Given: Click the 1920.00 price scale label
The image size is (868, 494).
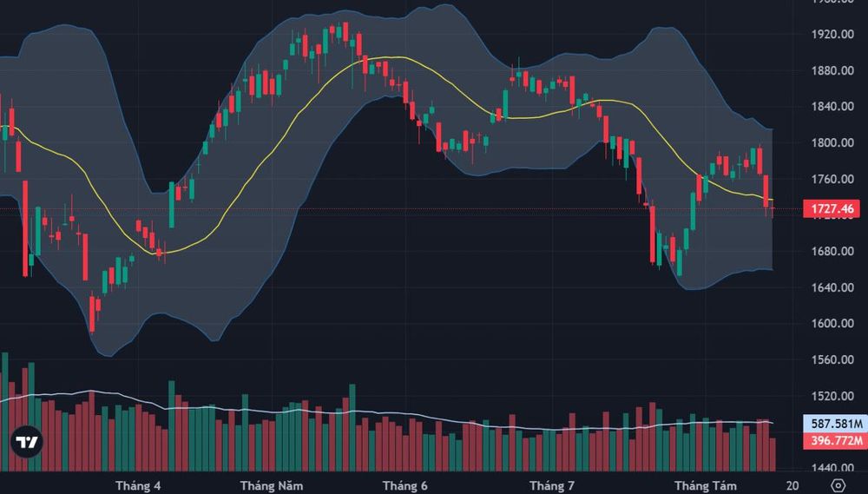Looking at the screenshot, I should (x=832, y=35).
